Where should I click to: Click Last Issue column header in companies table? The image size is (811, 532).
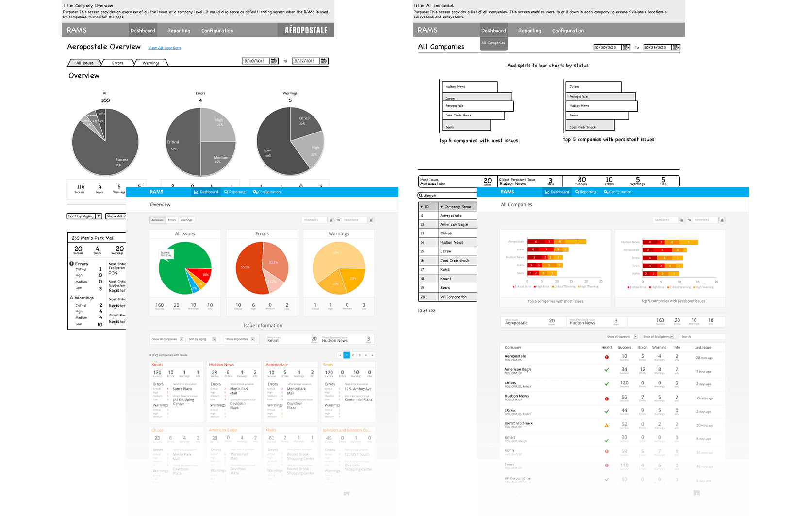702,348
